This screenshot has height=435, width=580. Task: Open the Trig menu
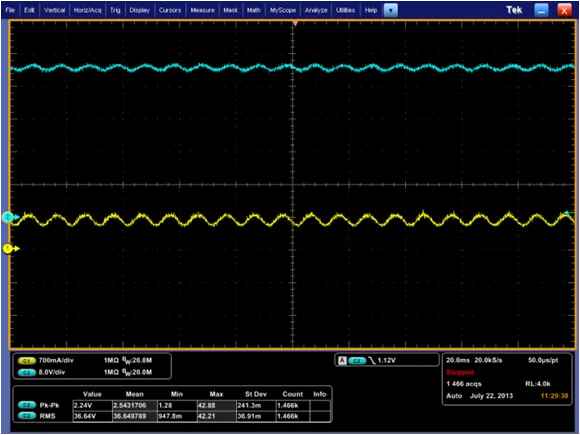point(115,10)
